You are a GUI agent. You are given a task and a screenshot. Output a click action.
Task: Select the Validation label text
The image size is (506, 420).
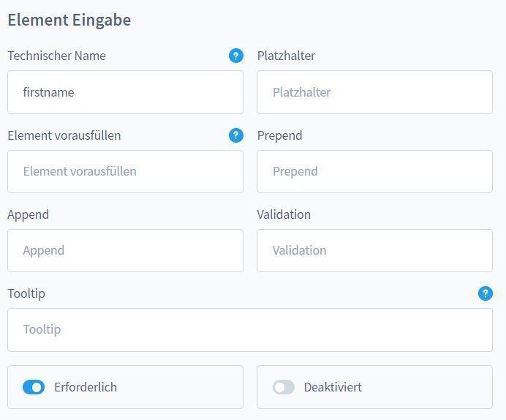pos(284,214)
